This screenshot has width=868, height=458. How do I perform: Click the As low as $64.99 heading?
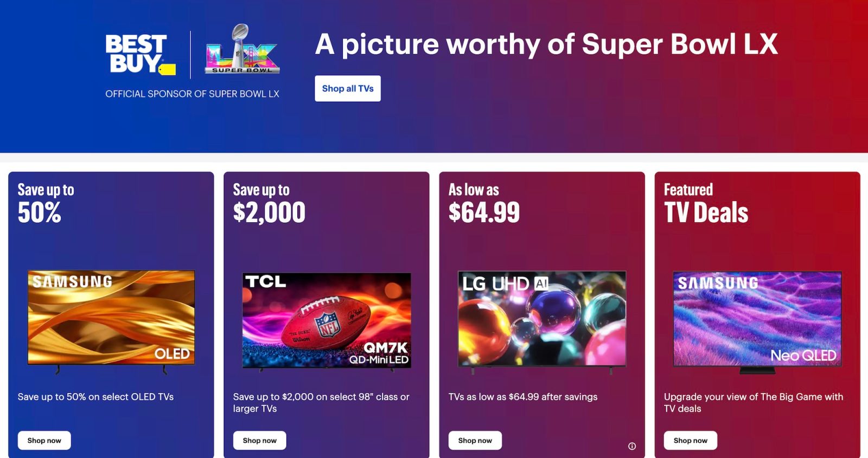[484, 202]
